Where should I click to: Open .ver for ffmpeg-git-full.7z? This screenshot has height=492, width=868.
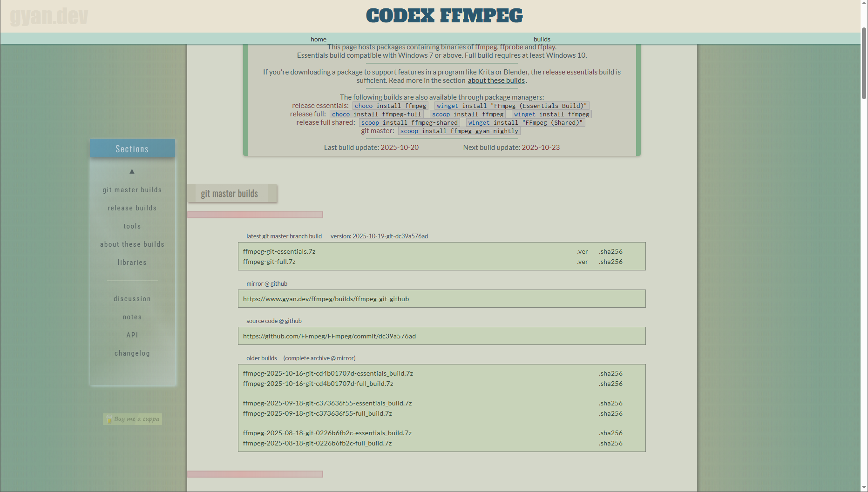point(583,262)
